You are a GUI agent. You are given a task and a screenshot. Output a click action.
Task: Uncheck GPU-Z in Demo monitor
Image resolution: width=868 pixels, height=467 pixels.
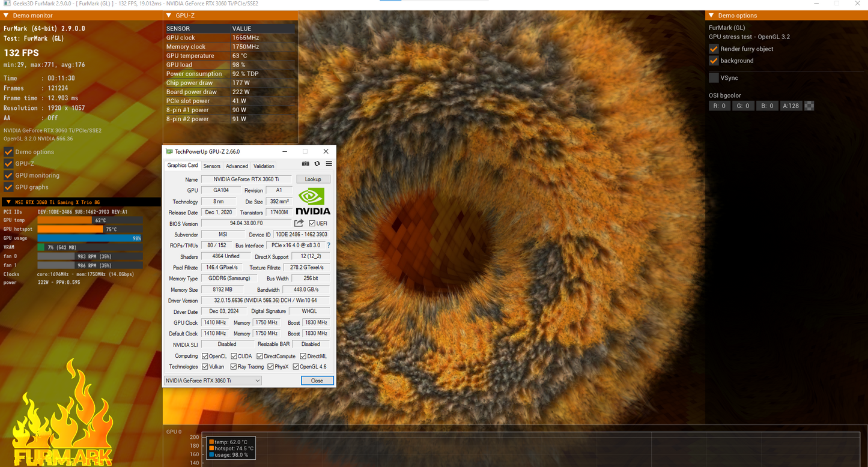coord(8,163)
